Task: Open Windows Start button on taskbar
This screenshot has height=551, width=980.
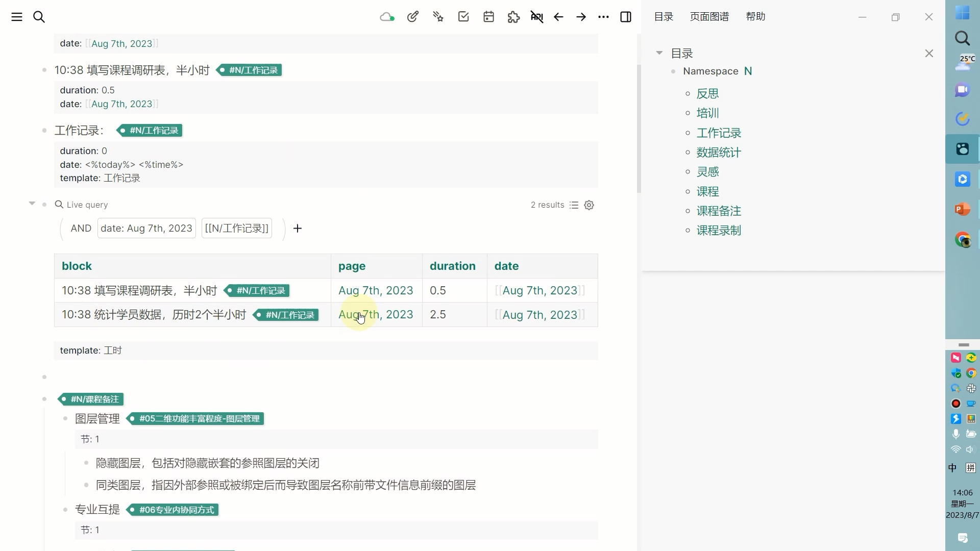Action: point(963,12)
